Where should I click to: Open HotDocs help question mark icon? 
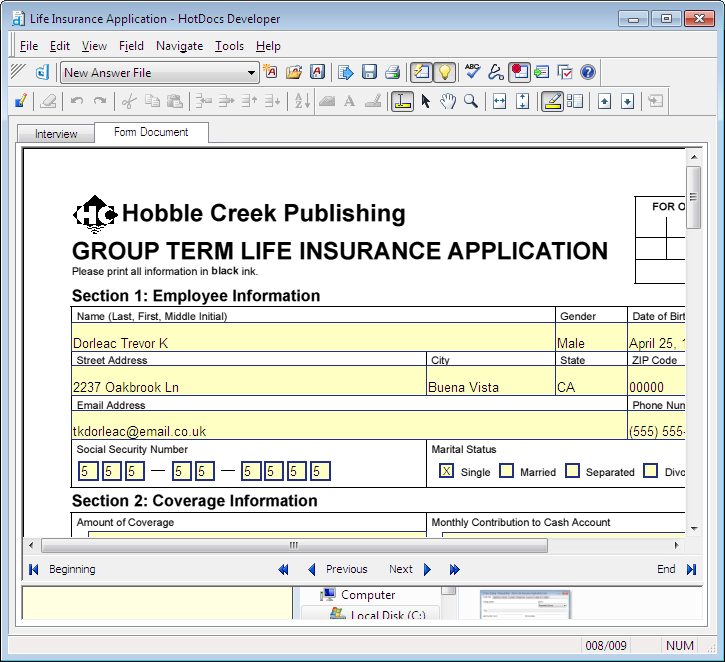pos(588,72)
